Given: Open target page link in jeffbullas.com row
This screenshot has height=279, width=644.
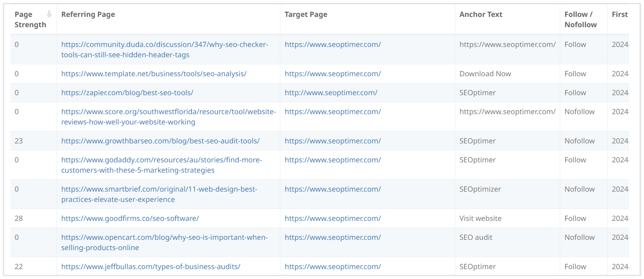Looking at the screenshot, I should pyautogui.click(x=332, y=267).
